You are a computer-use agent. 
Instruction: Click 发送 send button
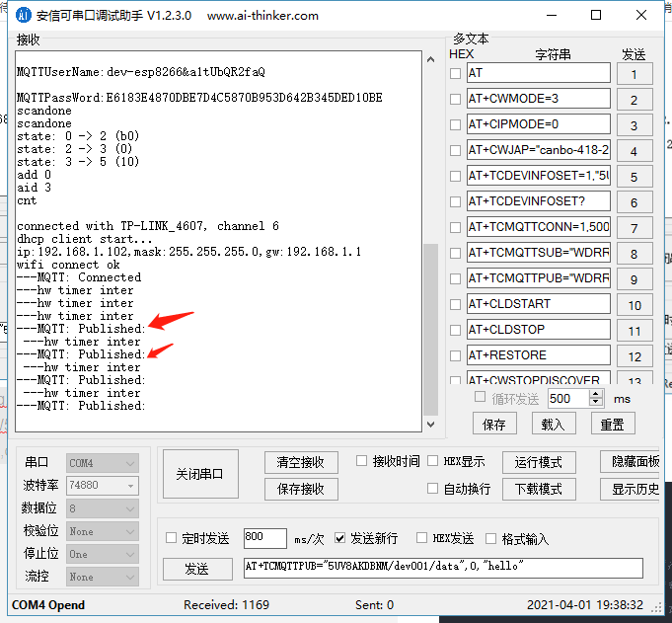tap(197, 569)
